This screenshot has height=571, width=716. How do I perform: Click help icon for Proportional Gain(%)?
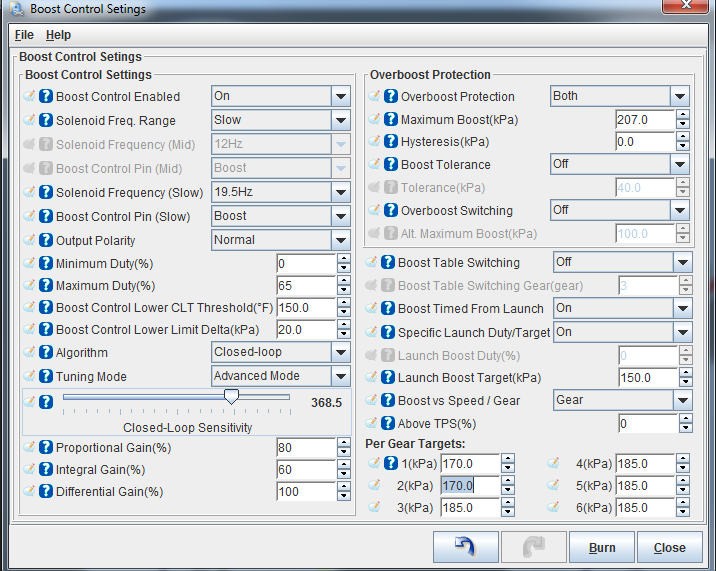click(x=46, y=447)
